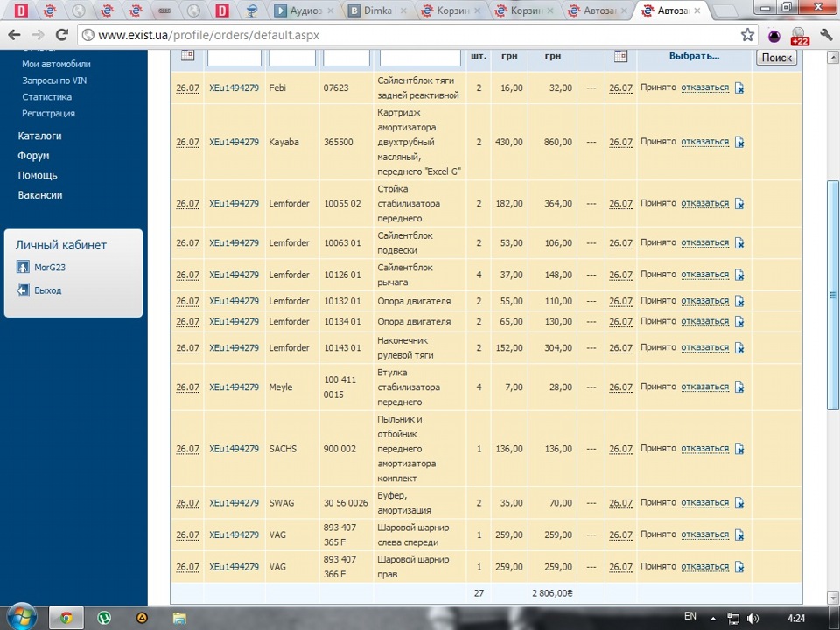Click cancel-item icon in Lemforder 10063 01 row
Image resolution: width=840 pixels, height=630 pixels.
click(x=739, y=242)
